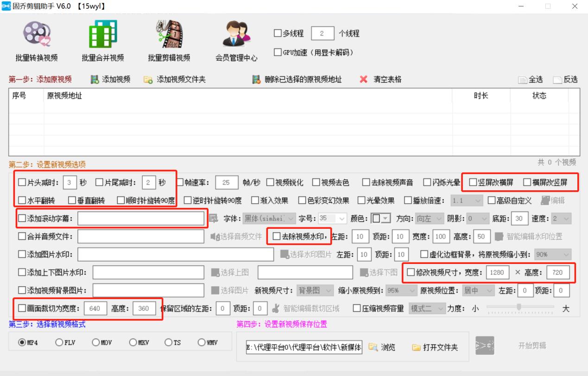Click 清空表格 (clear table) red X icon
The height and width of the screenshot is (376, 588).
click(x=364, y=80)
